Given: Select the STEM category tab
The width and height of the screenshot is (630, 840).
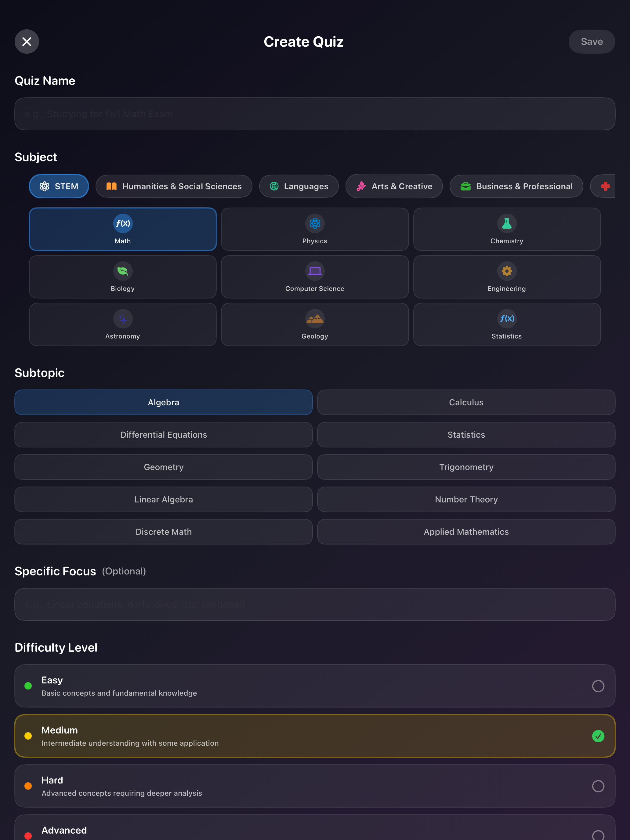Looking at the screenshot, I should 59,186.
